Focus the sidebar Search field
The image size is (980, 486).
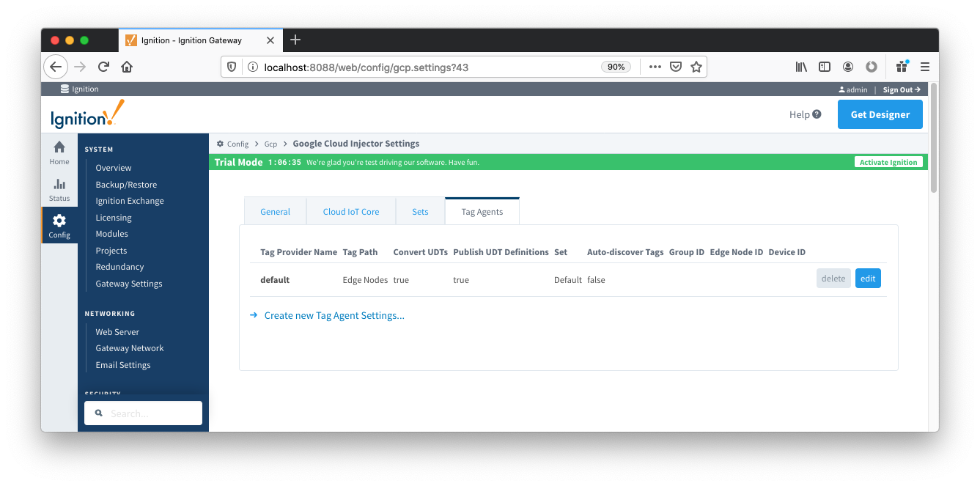(152, 413)
